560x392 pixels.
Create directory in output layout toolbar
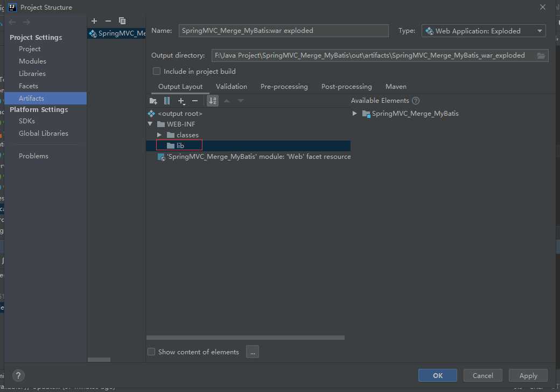tap(153, 101)
